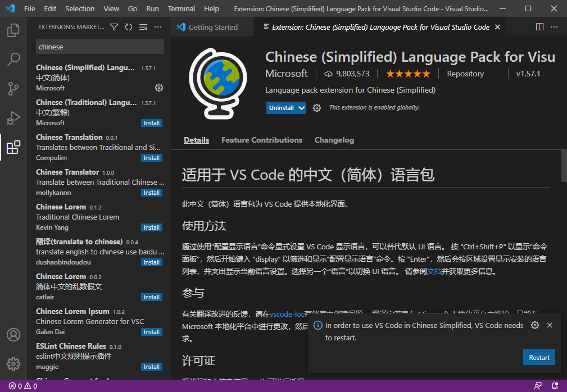Open the Manage gear in activity bar

[13, 364]
